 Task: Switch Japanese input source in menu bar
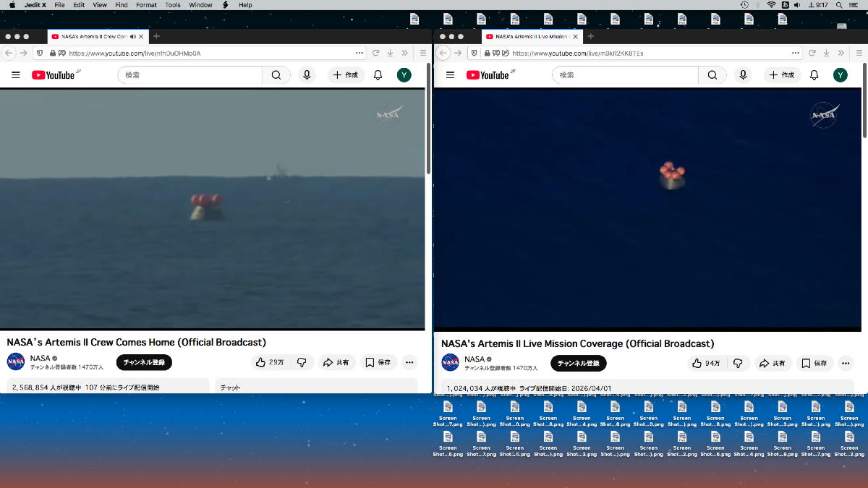pos(785,5)
